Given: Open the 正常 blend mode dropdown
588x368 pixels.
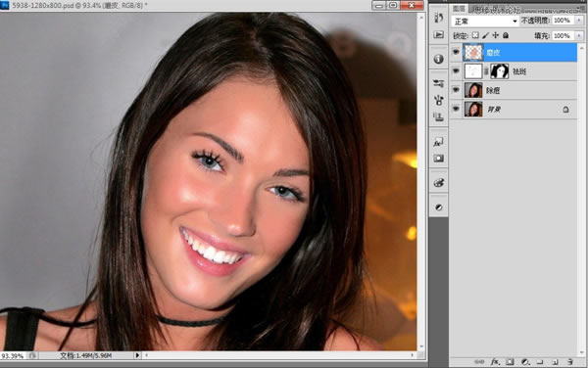Looking at the screenshot, I should click(x=485, y=21).
